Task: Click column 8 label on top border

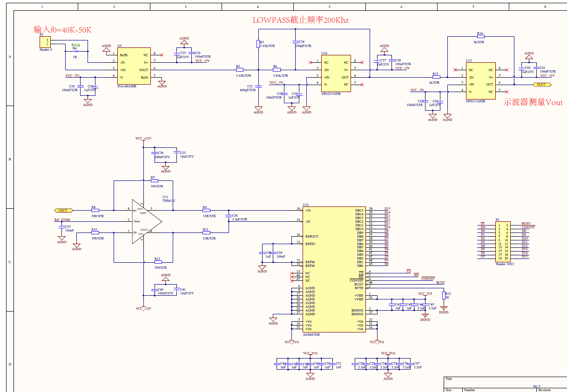Action: tap(545, 7)
